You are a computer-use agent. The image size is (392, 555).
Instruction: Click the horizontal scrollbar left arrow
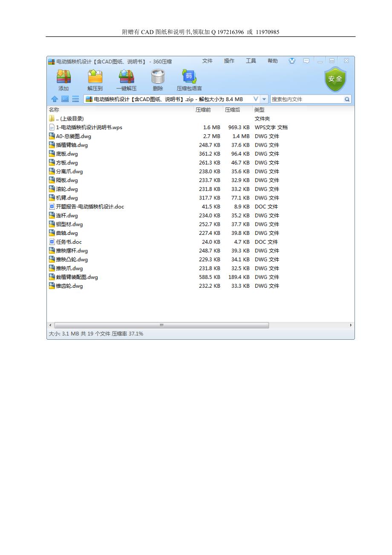51,325
